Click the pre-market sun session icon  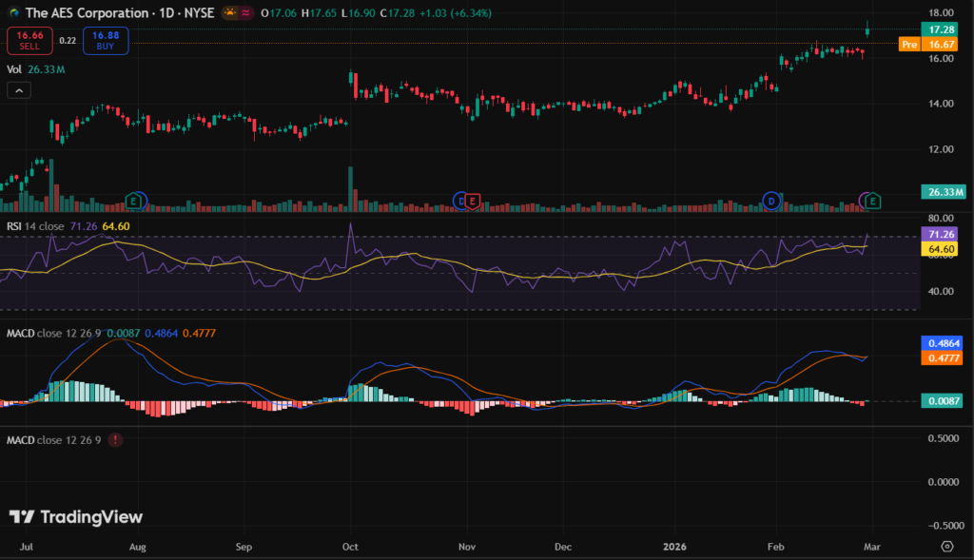point(229,13)
